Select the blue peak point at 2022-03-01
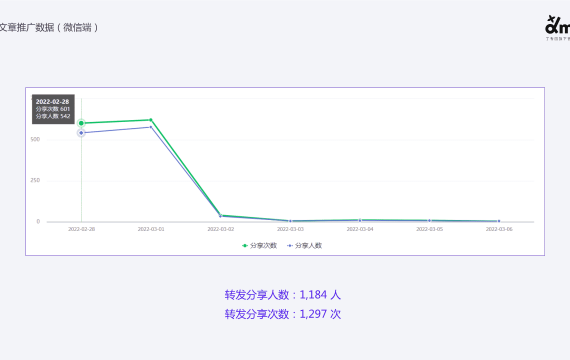The width and height of the screenshot is (570, 360). click(151, 127)
